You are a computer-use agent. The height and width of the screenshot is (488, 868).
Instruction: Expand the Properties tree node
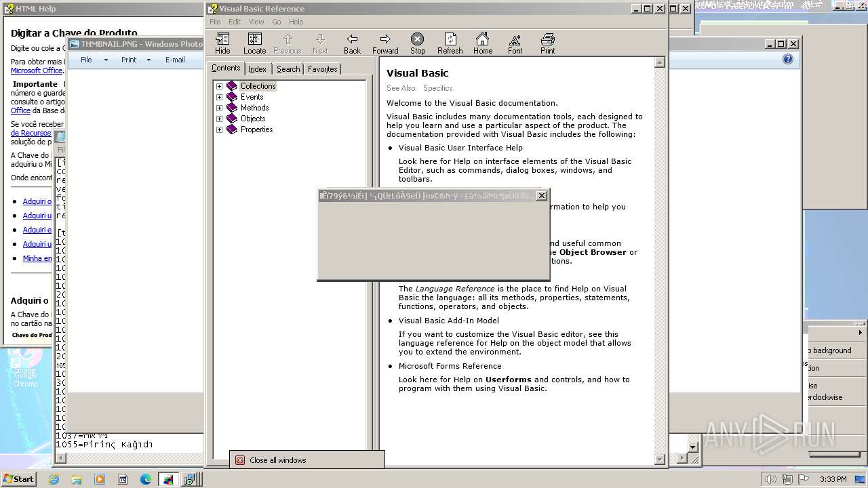pyautogui.click(x=219, y=129)
